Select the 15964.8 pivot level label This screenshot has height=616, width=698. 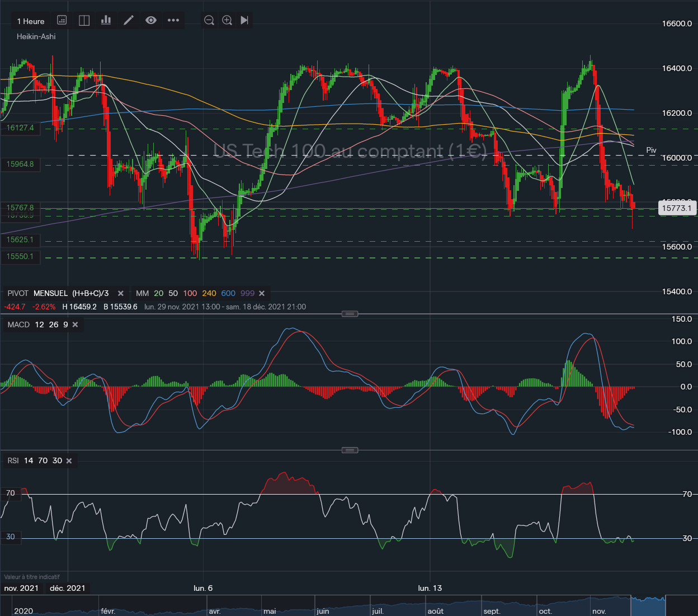tap(20, 164)
